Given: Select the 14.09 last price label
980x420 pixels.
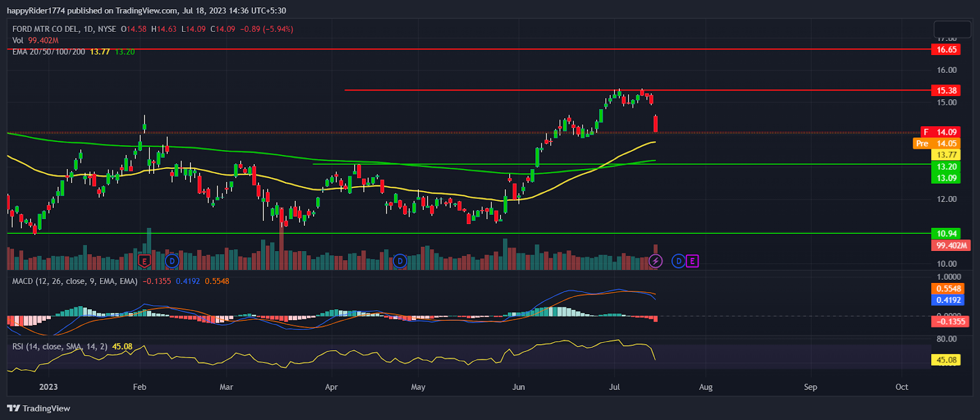Looking at the screenshot, I should point(941,132).
